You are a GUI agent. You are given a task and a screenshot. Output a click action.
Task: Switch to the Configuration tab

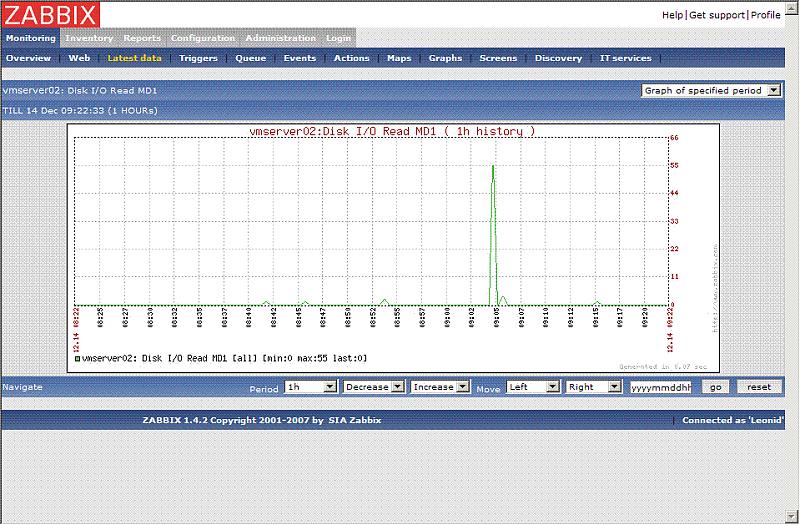(203, 38)
